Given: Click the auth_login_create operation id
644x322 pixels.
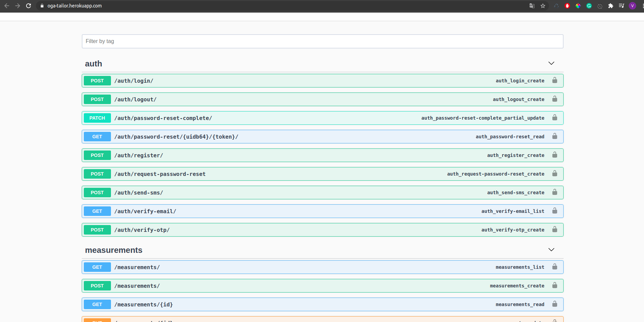Looking at the screenshot, I should (520, 81).
